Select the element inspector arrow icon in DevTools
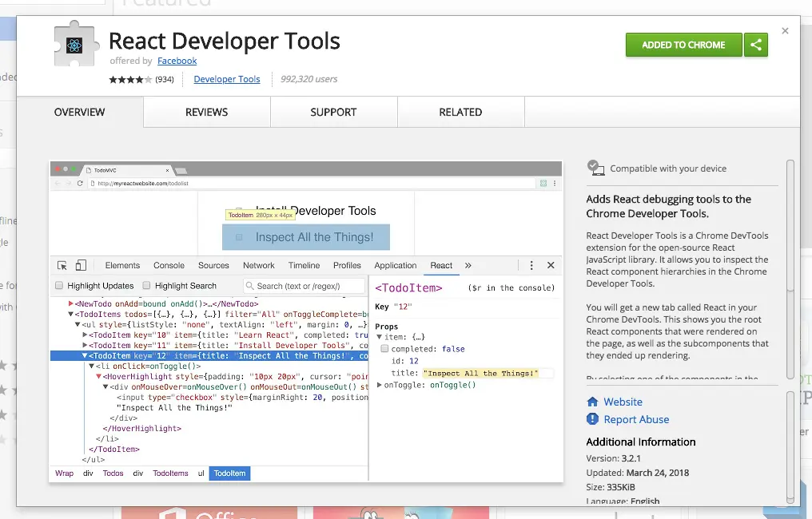812x519 pixels. [x=62, y=265]
